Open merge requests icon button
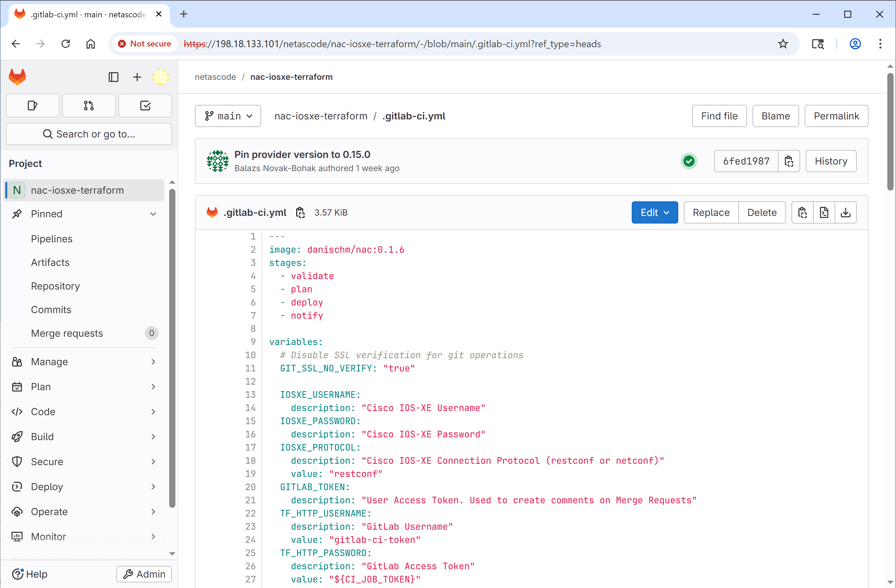This screenshot has height=588, width=896. click(89, 106)
